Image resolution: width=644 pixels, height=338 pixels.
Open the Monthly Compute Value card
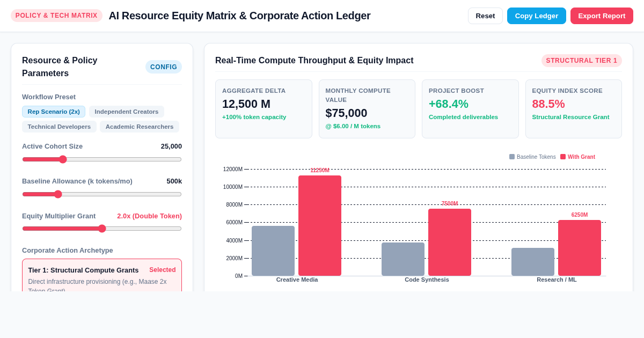click(367, 109)
